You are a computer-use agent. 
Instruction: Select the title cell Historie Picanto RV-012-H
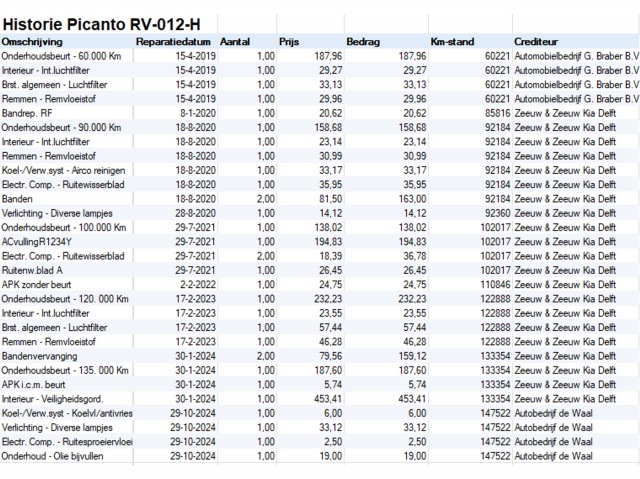(x=107, y=21)
